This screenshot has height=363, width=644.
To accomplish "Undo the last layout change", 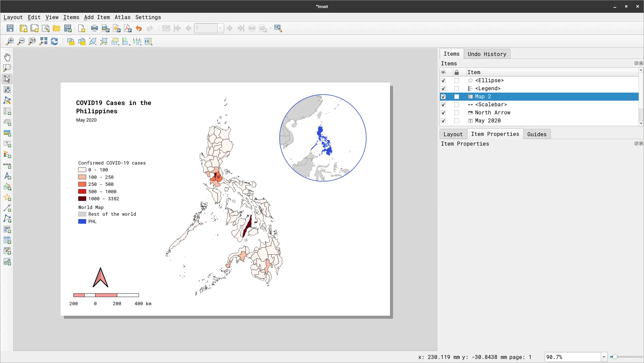I will (139, 28).
